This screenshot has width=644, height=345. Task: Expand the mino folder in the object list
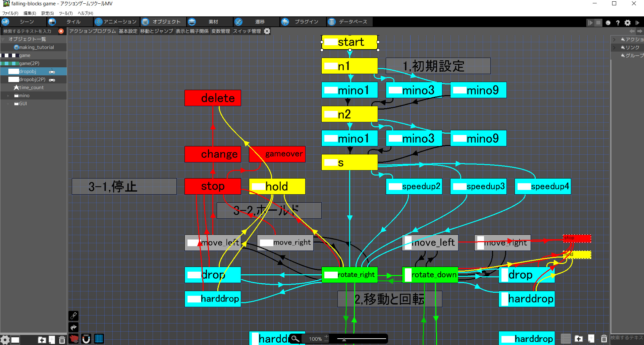(8, 95)
